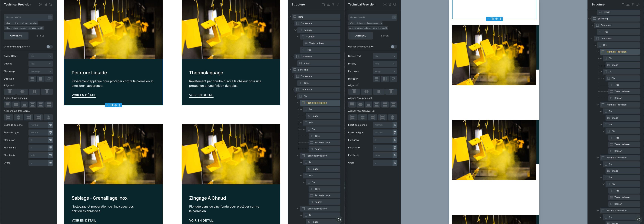Click VOIR EN DÉTAIL under Thermolaquage
644x224 pixels.
(x=201, y=95)
